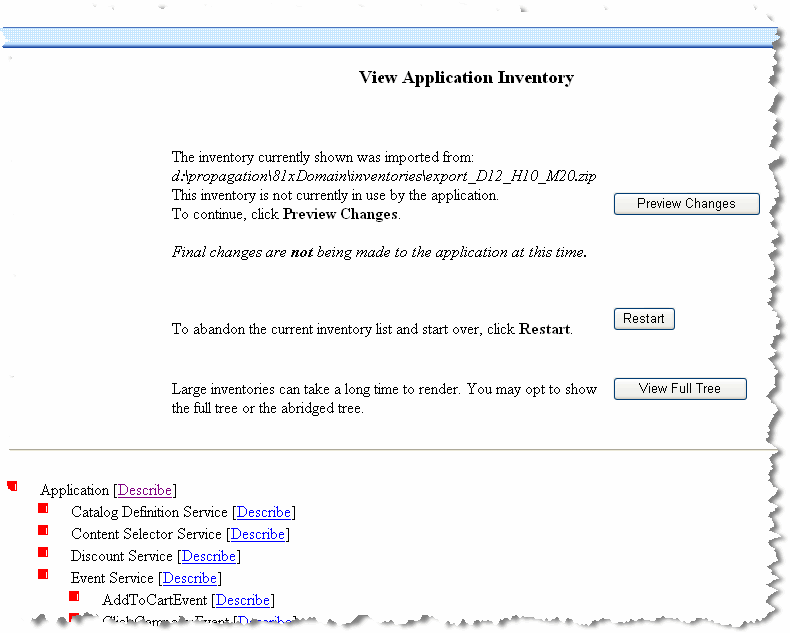Open Describe link for Discount Service
790x633 pixels.
(209, 556)
